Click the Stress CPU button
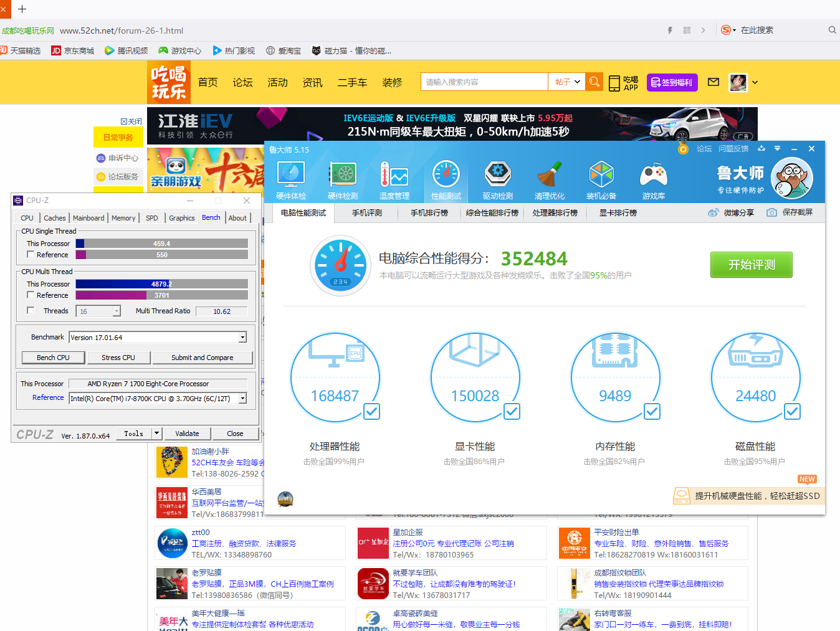This screenshot has width=840, height=631. (x=118, y=358)
